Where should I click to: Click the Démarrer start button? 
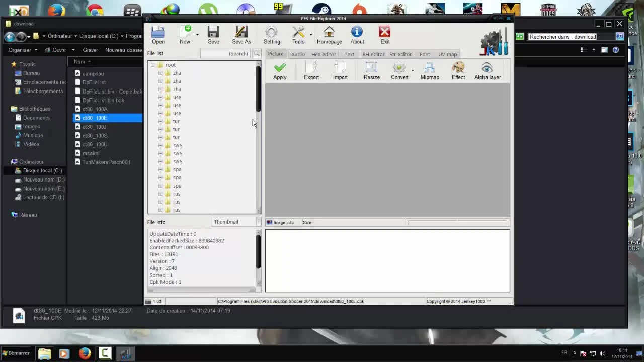click(x=16, y=353)
